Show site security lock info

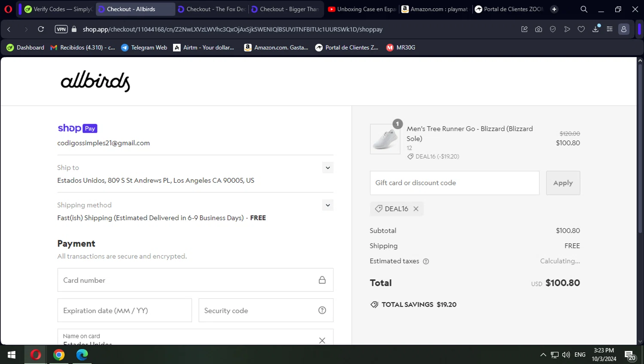(74, 29)
